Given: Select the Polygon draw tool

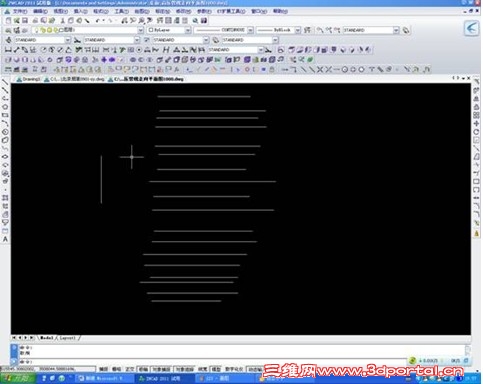Looking at the screenshot, I should pyautogui.click(x=5, y=107).
